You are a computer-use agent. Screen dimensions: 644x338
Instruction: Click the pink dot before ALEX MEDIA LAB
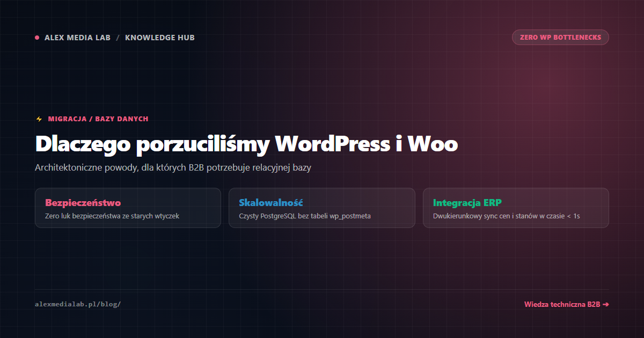point(37,38)
